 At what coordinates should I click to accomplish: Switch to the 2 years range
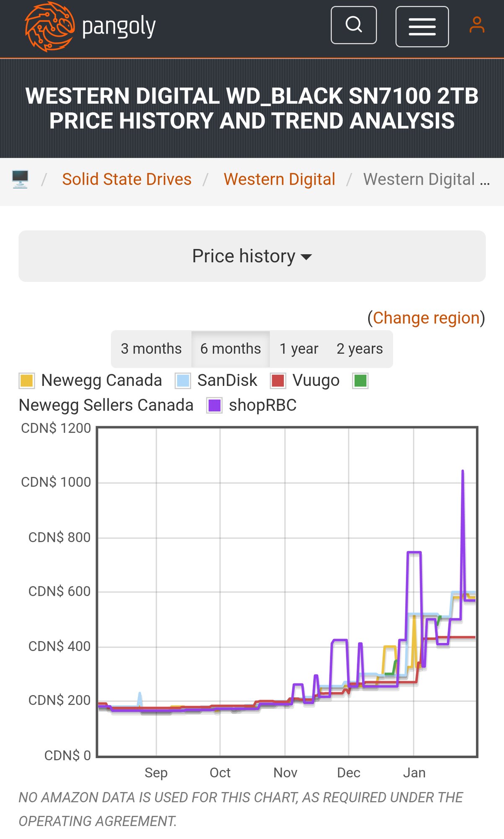[x=360, y=349]
